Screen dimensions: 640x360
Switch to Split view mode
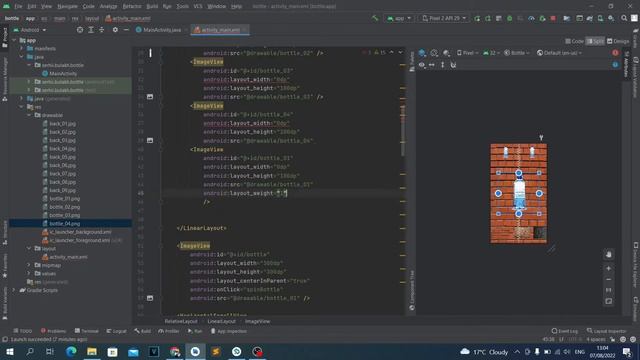point(595,41)
